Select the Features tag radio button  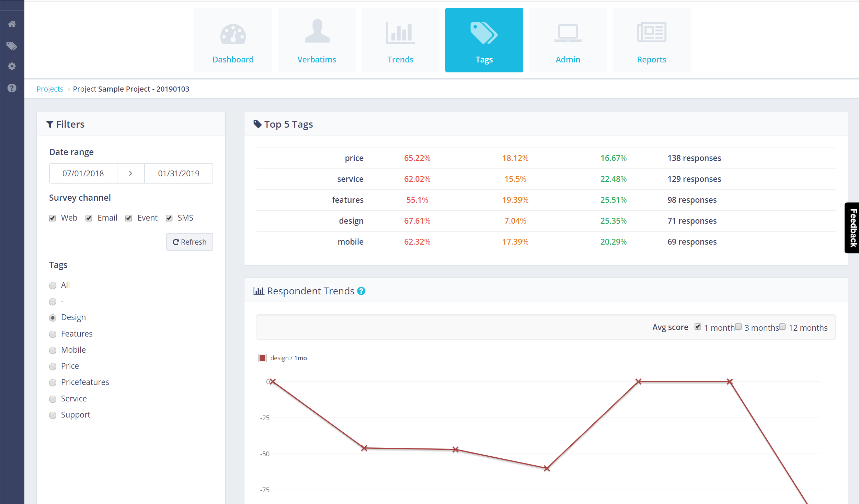point(53,334)
